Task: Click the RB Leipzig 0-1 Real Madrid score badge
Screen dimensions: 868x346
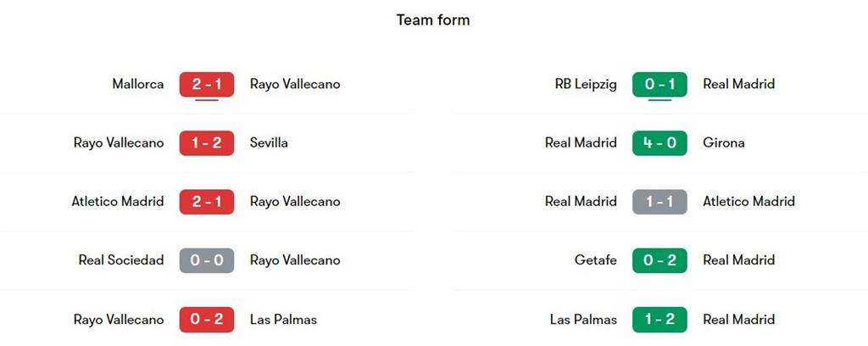Action: [x=659, y=84]
